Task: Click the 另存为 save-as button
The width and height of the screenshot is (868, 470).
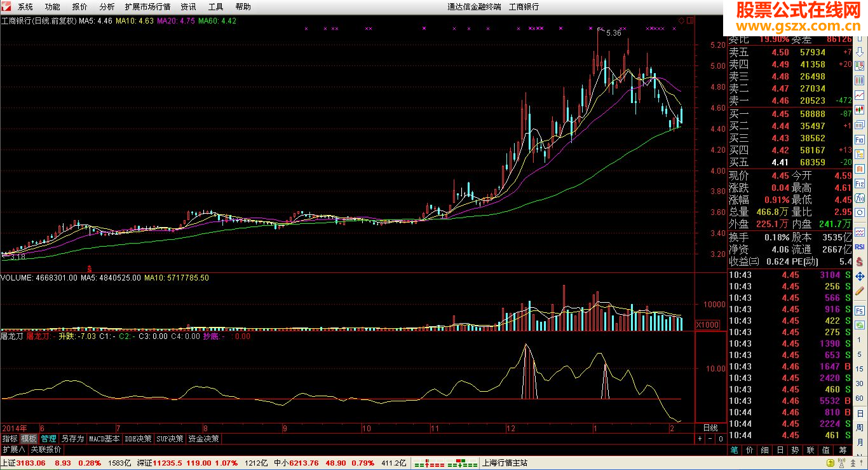Action: pos(72,439)
